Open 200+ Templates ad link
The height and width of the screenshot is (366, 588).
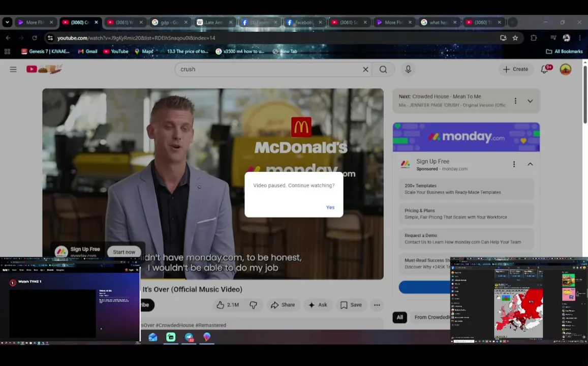pos(466,189)
